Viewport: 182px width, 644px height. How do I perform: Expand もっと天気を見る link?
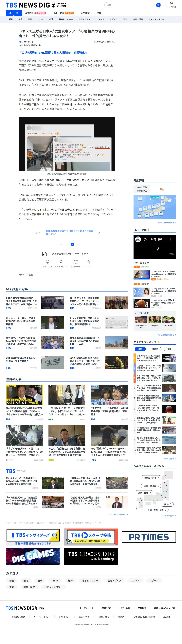pyautogui.click(x=167, y=222)
